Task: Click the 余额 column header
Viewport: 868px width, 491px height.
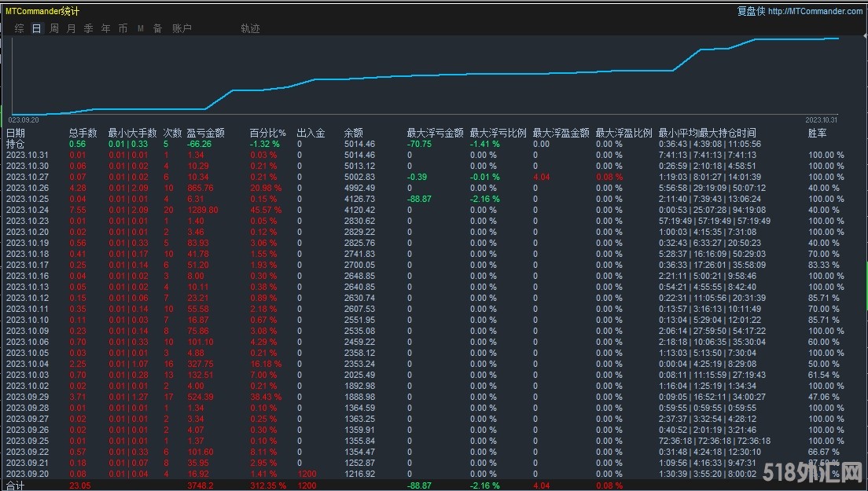Action: point(353,134)
